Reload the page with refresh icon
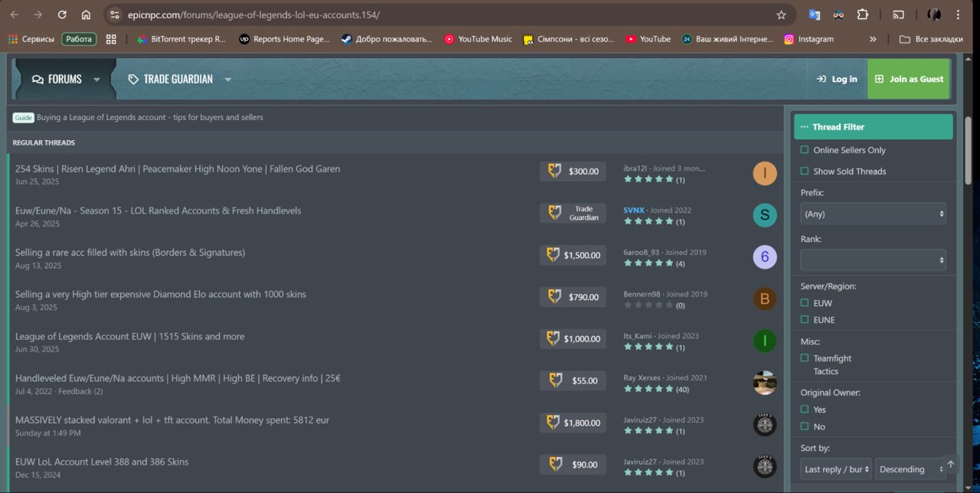The height and width of the screenshot is (493, 980). (x=62, y=15)
